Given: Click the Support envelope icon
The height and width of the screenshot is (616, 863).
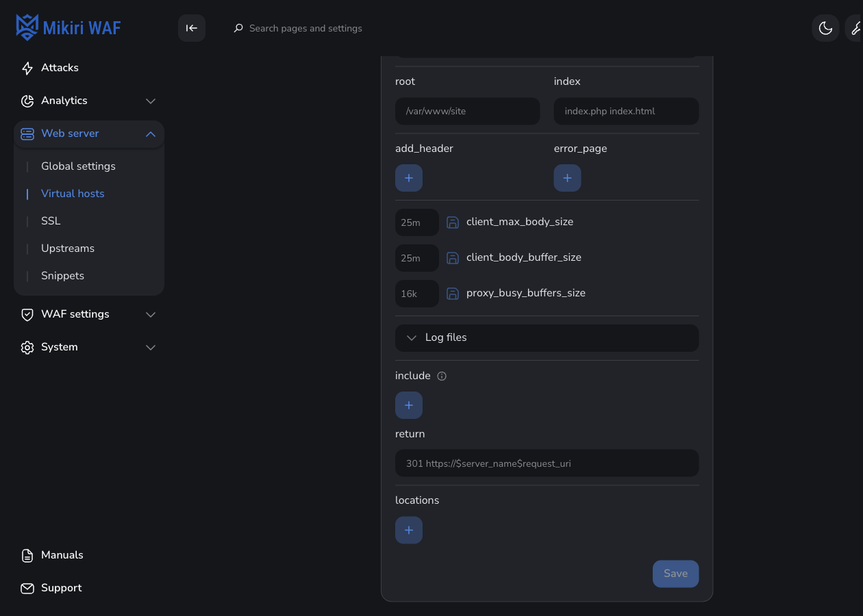Looking at the screenshot, I should click(27, 588).
